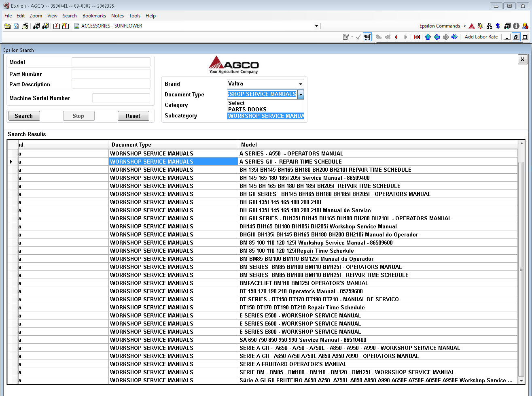Choose PARTS BOOKS in the dropdown list

265,109
